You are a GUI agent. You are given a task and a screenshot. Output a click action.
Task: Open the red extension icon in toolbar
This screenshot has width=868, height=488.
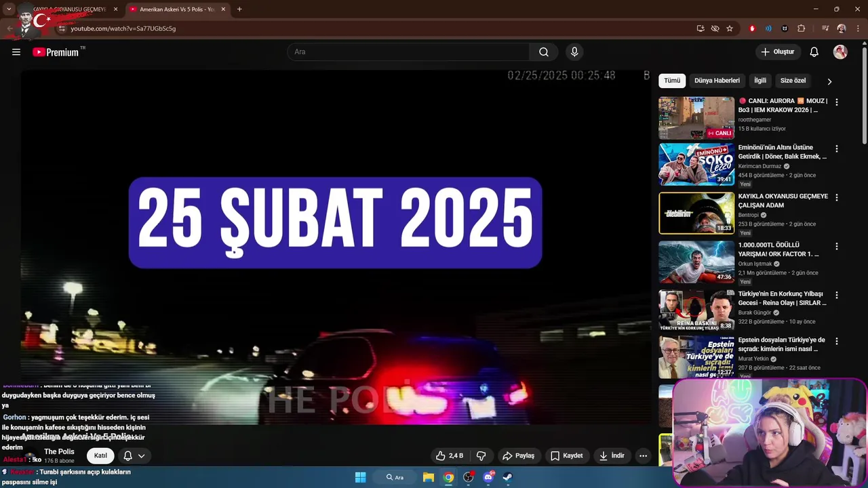(752, 28)
